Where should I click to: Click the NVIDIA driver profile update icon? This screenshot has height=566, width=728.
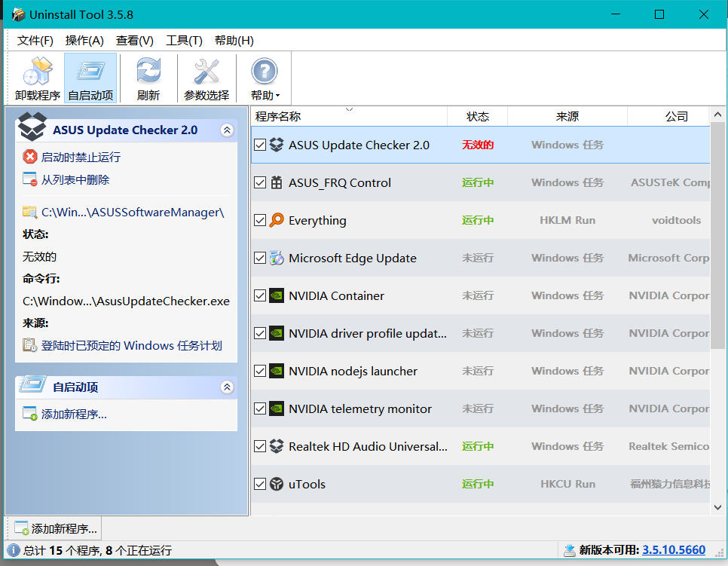tap(277, 333)
